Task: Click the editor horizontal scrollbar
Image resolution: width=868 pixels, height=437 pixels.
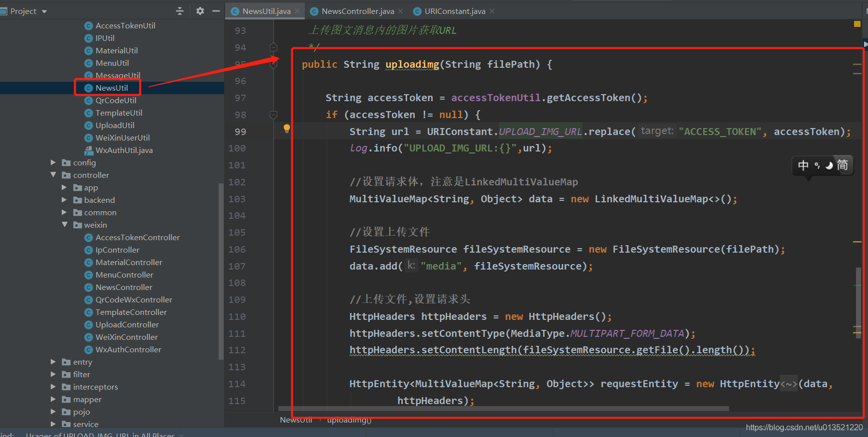Action: click(503, 409)
